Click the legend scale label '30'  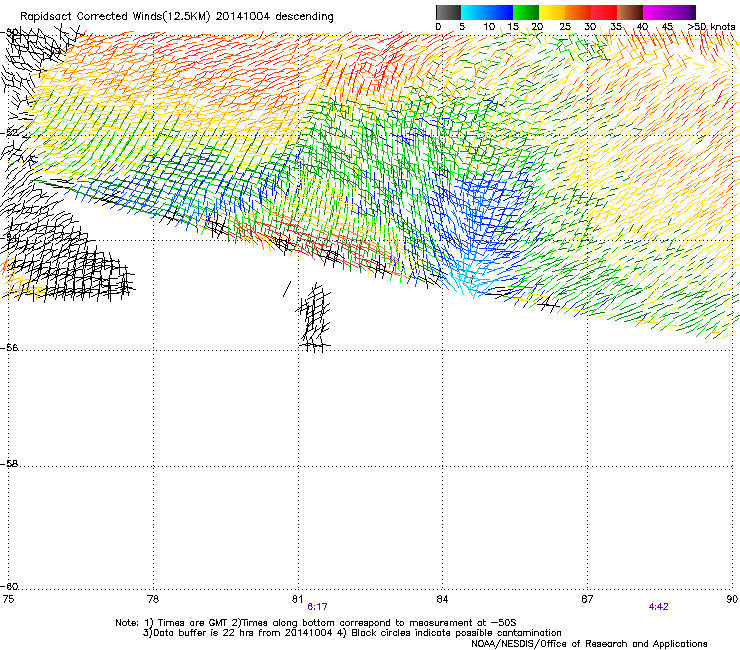tap(590, 27)
